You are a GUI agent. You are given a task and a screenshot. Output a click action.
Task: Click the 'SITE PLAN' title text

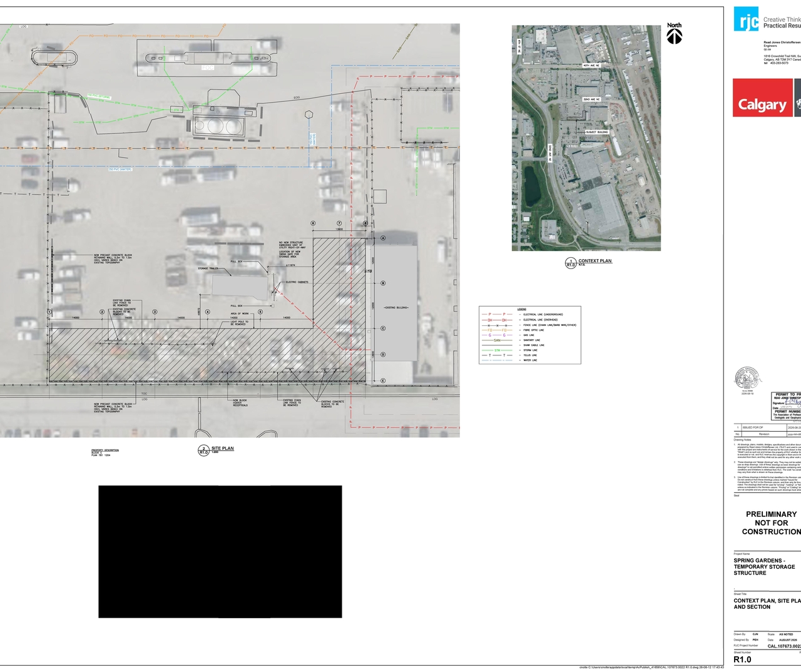pos(223,448)
